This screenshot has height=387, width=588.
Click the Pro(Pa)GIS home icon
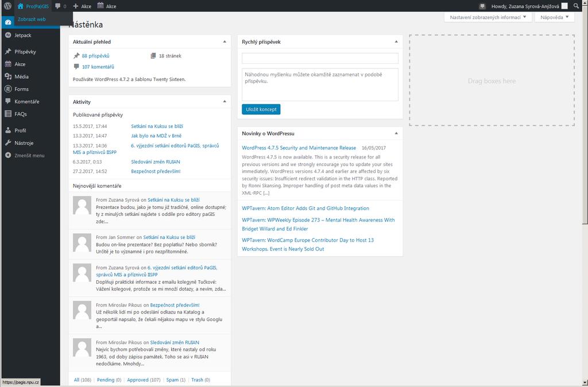pyautogui.click(x=20, y=6)
